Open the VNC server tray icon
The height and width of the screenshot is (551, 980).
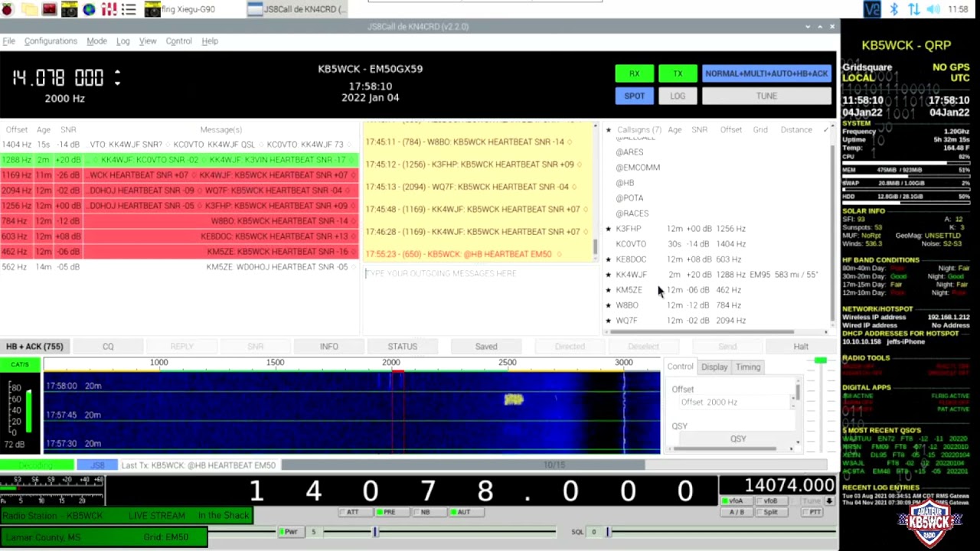click(x=872, y=9)
